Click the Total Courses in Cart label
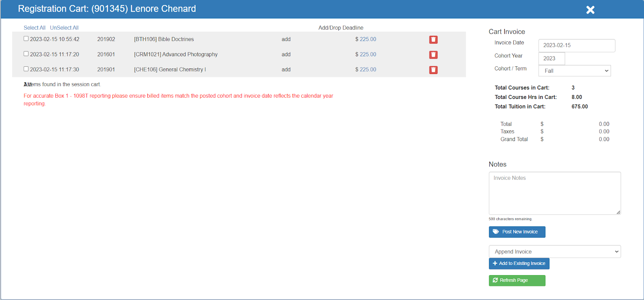The image size is (644, 300). pos(522,88)
